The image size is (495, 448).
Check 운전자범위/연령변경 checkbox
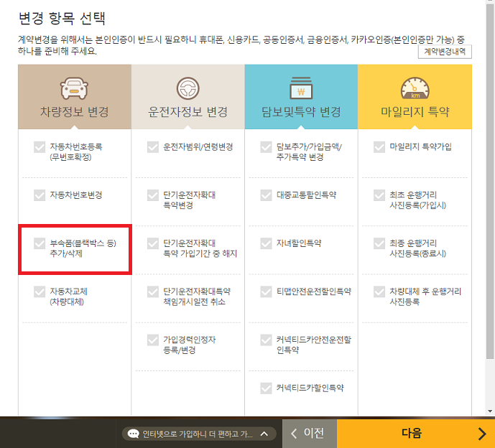pos(153,147)
